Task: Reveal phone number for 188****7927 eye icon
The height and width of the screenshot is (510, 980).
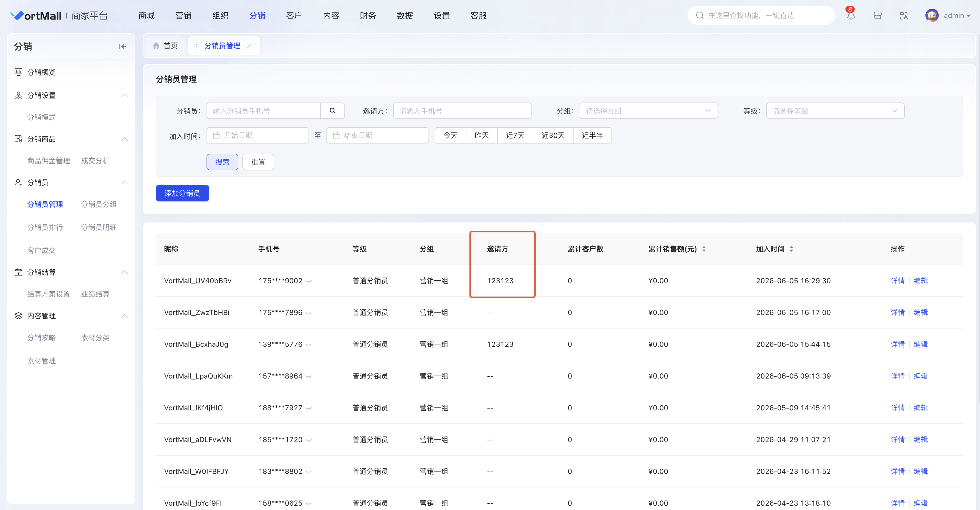Action: coord(309,409)
